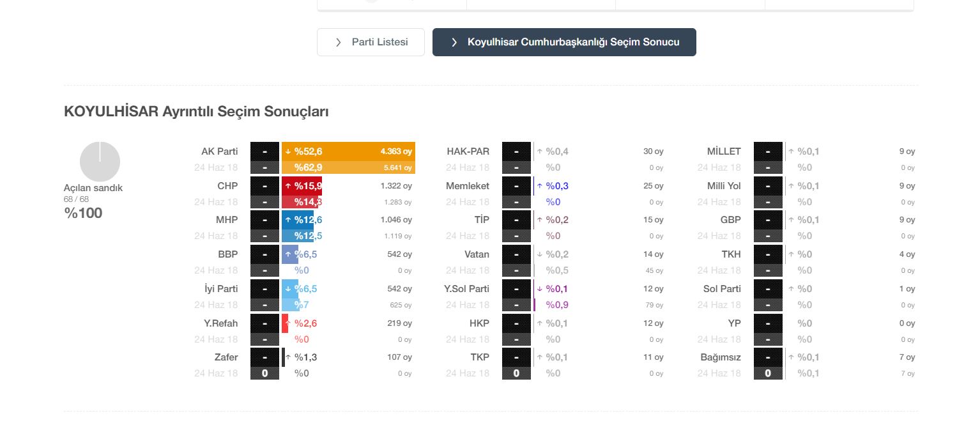
Task: Click the 11 oy TKP vote count
Action: pos(654,357)
